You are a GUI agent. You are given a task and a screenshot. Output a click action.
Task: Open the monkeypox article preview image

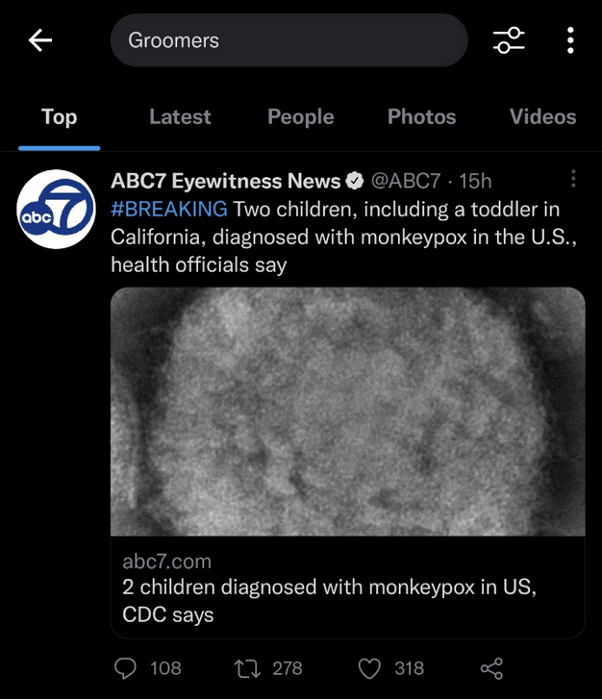coord(348,412)
